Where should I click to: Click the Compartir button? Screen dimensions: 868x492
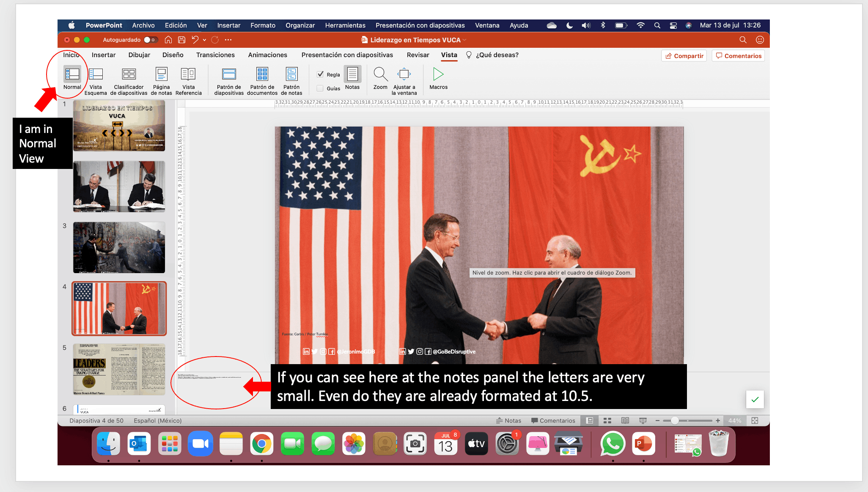click(x=684, y=56)
